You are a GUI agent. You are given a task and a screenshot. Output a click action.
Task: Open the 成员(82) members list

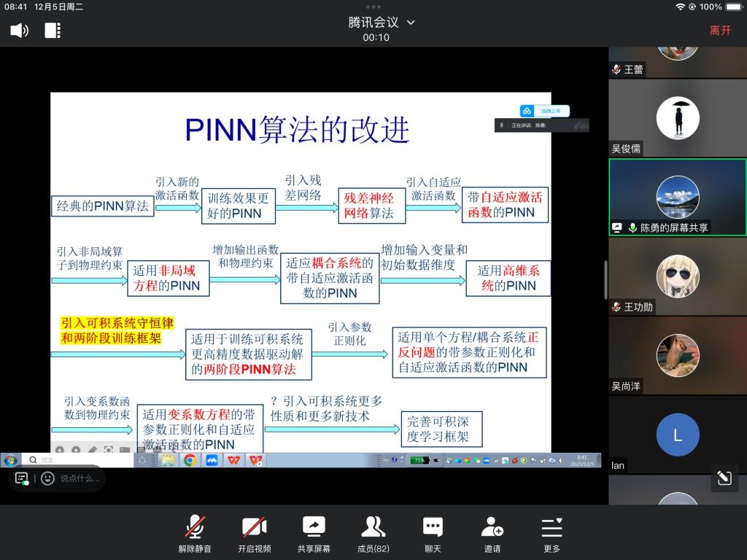click(x=373, y=533)
